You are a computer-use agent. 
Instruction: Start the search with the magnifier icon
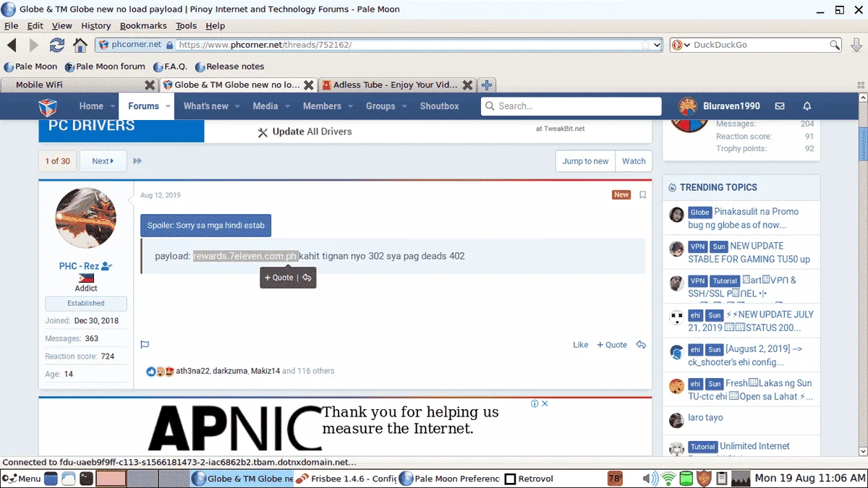point(835,45)
